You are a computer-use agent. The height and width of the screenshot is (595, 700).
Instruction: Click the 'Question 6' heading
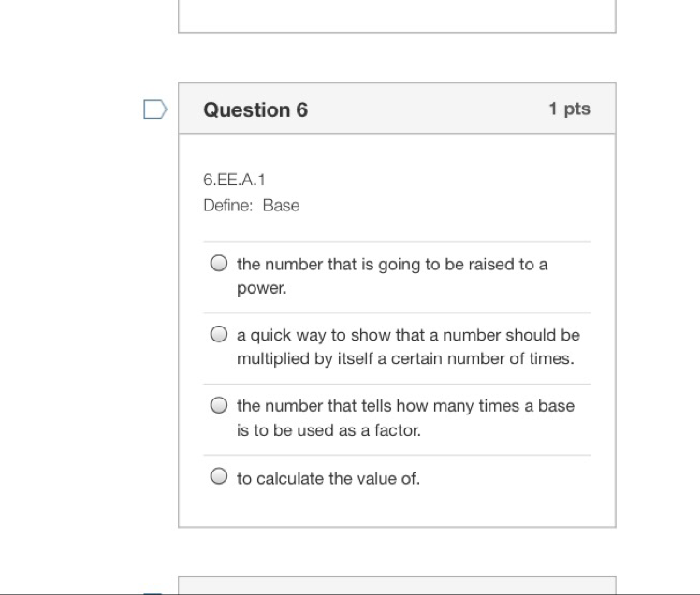pos(255,109)
